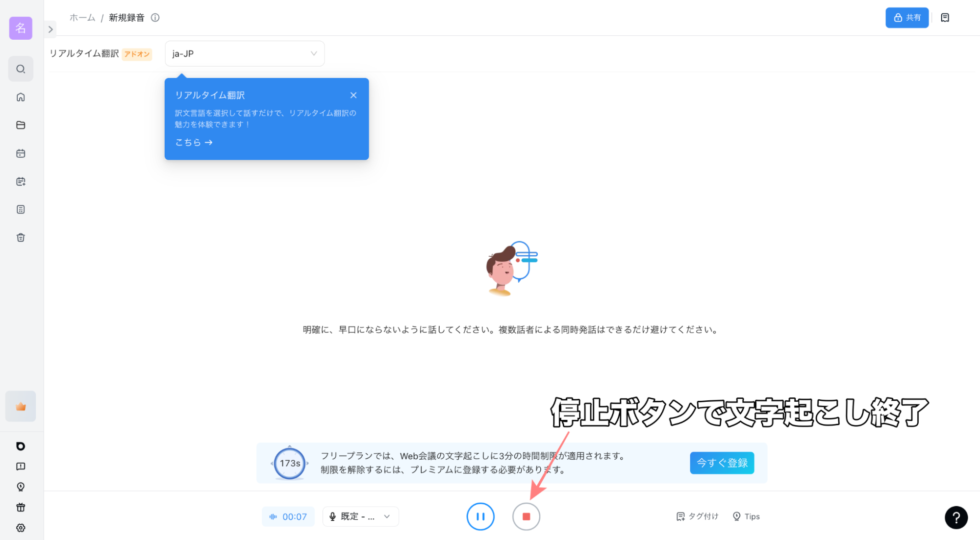Stop the recording with the red square
Screen dimensions: 980x540
(526, 516)
